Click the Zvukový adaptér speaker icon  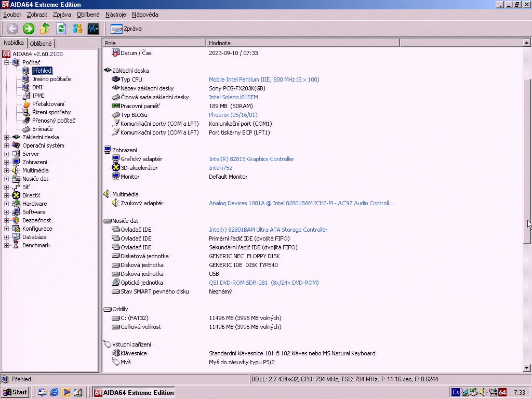pos(116,203)
